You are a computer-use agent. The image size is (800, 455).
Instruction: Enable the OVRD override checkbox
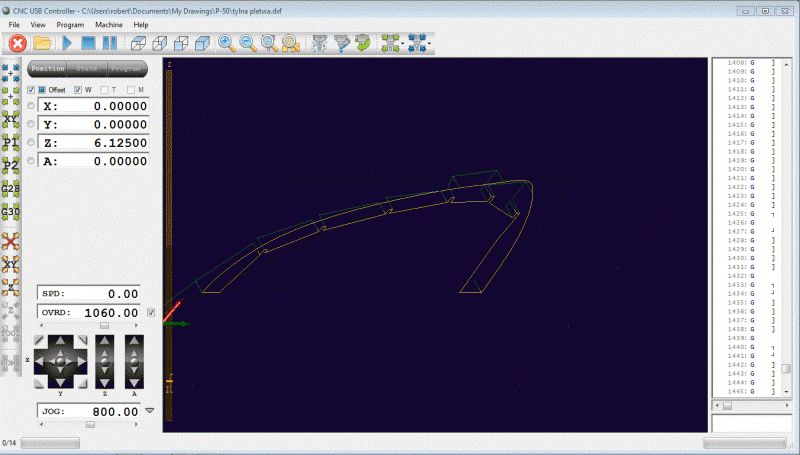pos(151,313)
